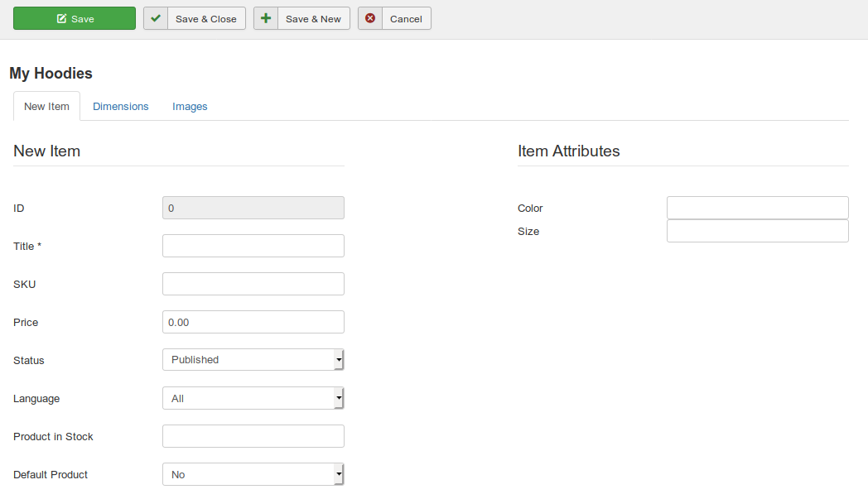Switch to the Dimensions tab
Viewport: 868px width, 499px height.
(121, 107)
